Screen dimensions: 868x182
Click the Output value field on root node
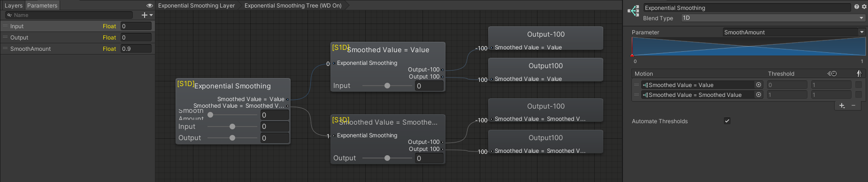click(275, 138)
